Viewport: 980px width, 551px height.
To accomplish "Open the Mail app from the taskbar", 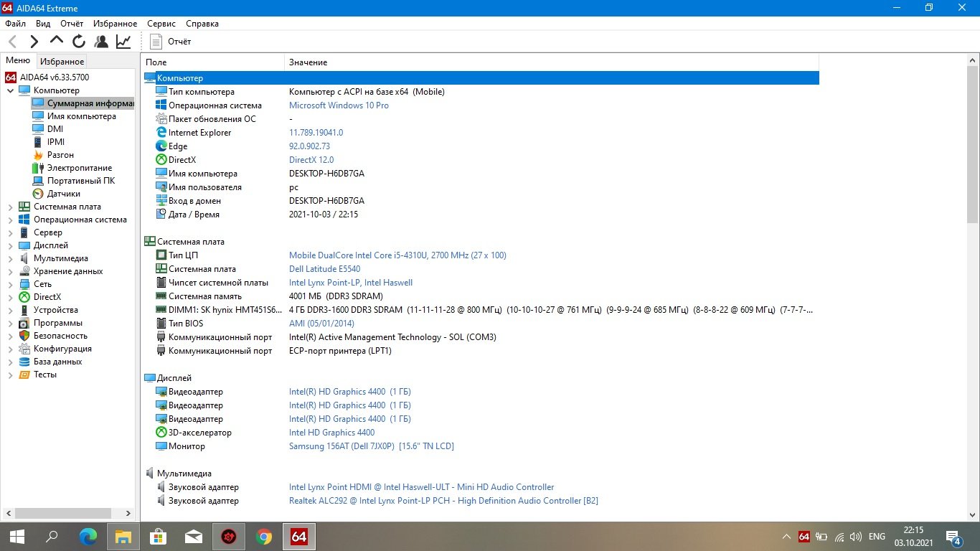I will 193,537.
